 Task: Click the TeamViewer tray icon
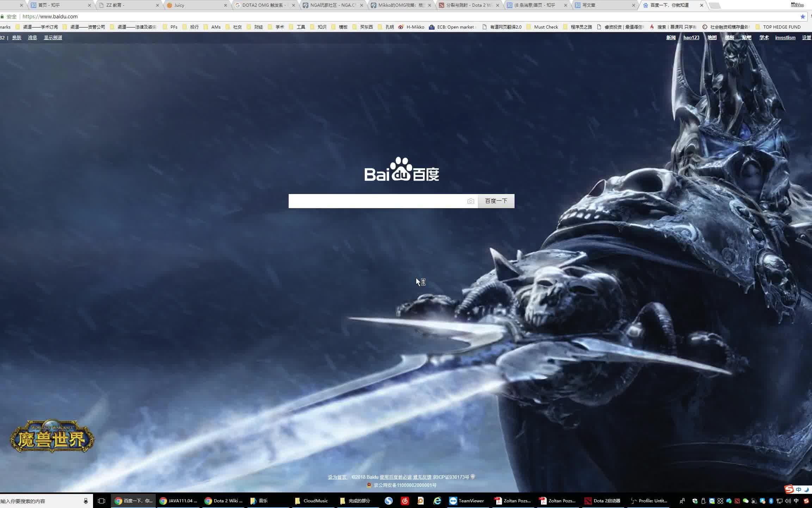(x=712, y=501)
